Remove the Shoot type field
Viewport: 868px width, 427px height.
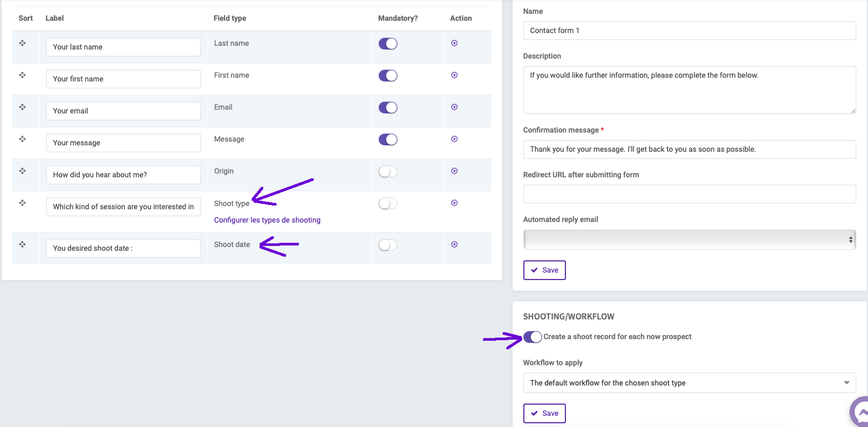[454, 203]
